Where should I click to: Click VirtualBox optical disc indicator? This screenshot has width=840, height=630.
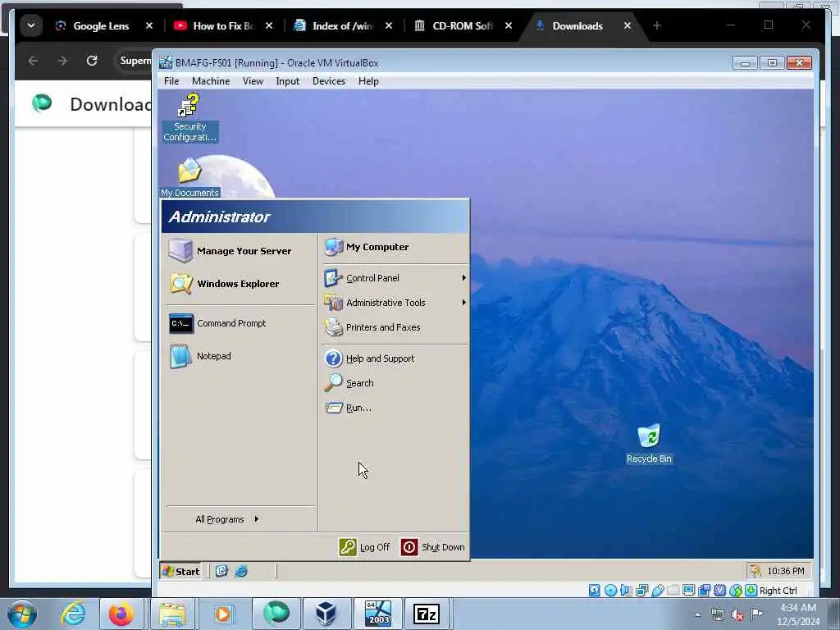(610, 591)
